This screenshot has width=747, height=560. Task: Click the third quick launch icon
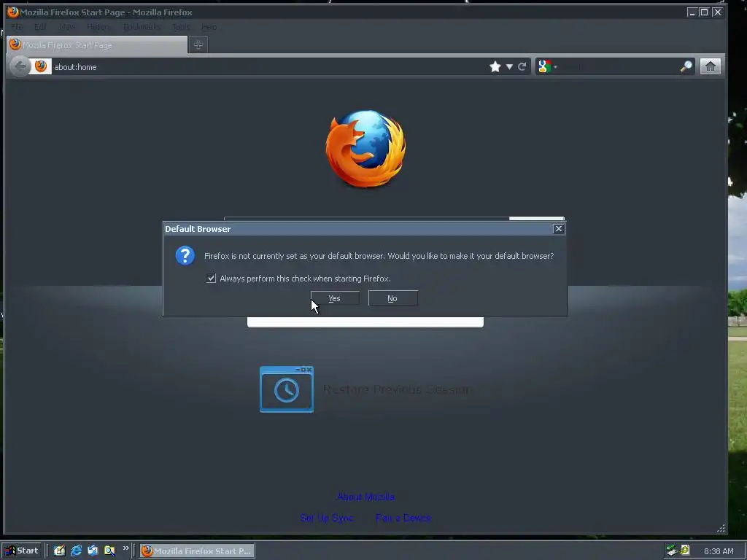click(x=93, y=551)
